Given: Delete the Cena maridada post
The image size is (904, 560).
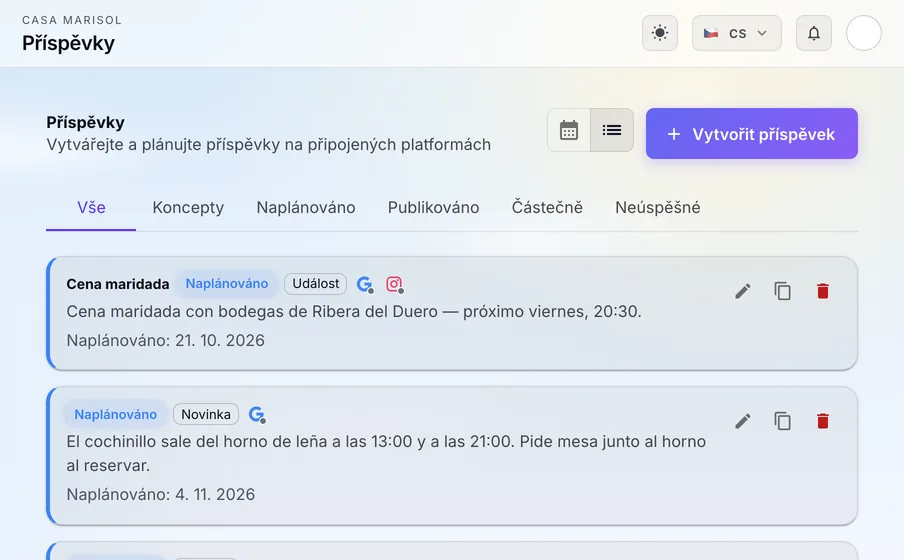Looking at the screenshot, I should click(x=823, y=291).
